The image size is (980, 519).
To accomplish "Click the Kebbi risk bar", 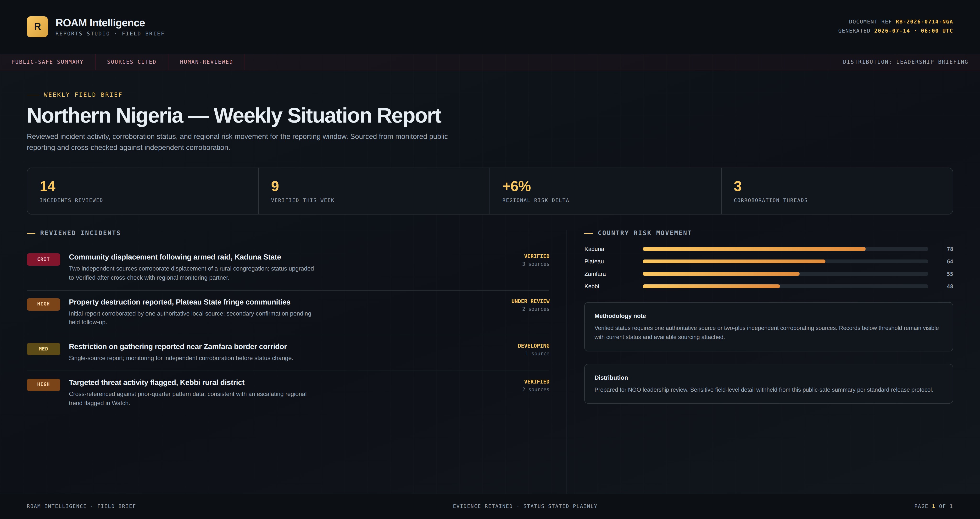I will 785,286.
